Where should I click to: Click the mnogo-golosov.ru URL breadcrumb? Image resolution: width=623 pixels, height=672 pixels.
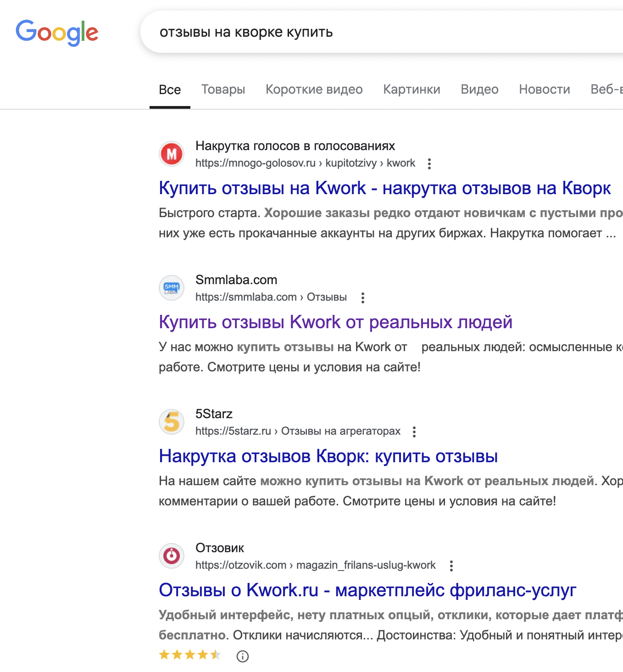pos(305,163)
